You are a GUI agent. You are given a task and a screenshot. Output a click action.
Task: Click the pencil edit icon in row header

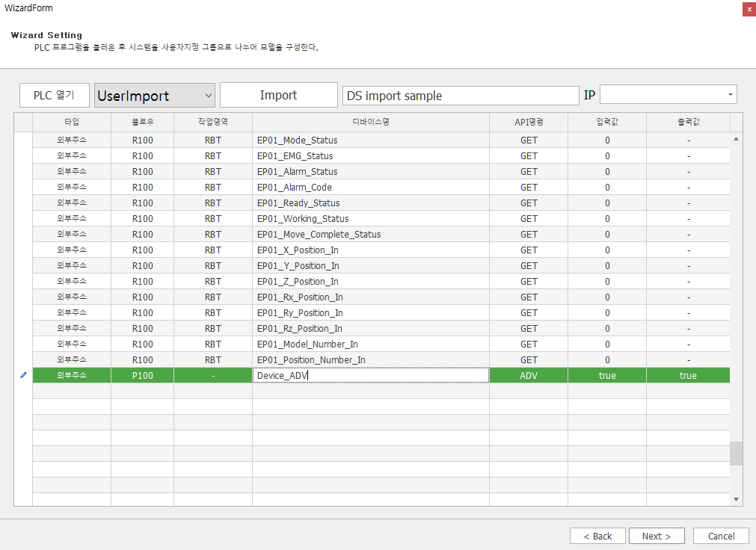(22, 375)
